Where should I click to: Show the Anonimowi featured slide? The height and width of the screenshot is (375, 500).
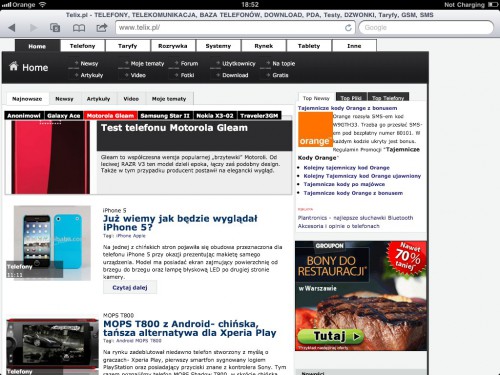[24, 116]
